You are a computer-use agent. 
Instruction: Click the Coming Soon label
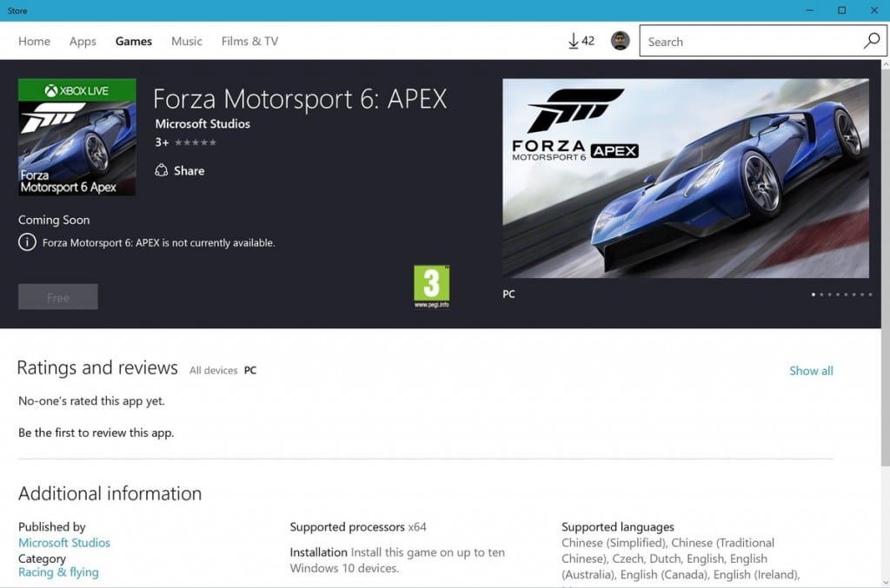pyautogui.click(x=54, y=220)
